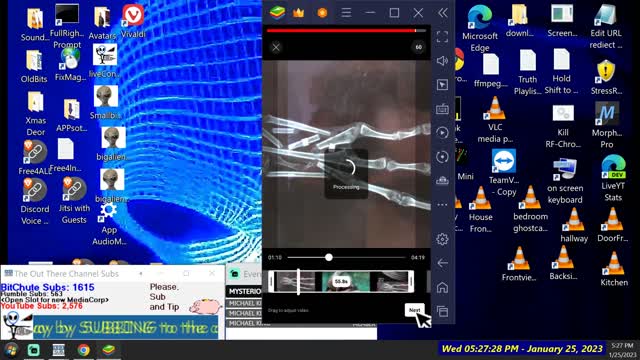Open the Jitsi with Guests shortcut

click(74, 201)
